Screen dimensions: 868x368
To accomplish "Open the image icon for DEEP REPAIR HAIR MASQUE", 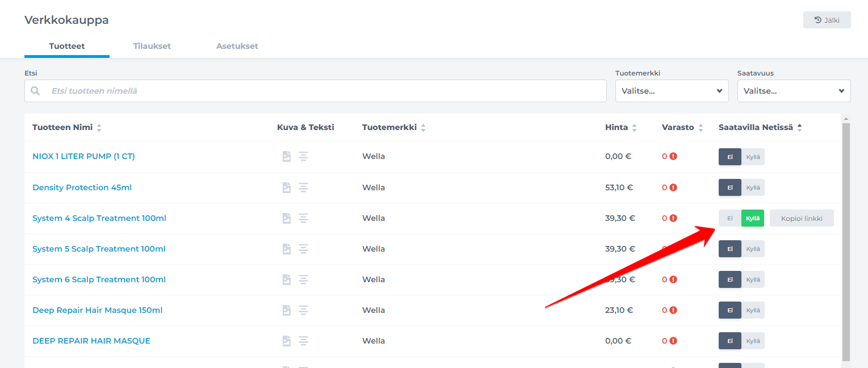I will click(x=287, y=341).
